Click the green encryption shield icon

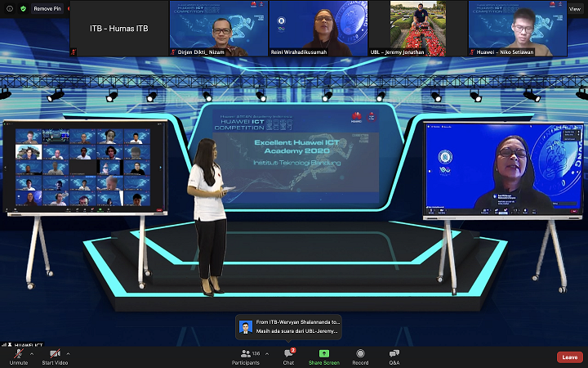click(23, 9)
